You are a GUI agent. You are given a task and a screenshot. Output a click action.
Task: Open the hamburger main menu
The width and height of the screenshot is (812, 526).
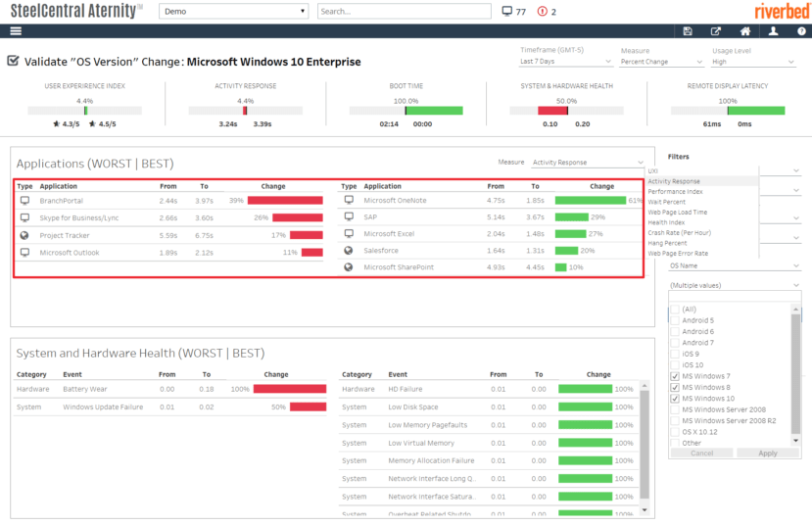click(x=16, y=31)
